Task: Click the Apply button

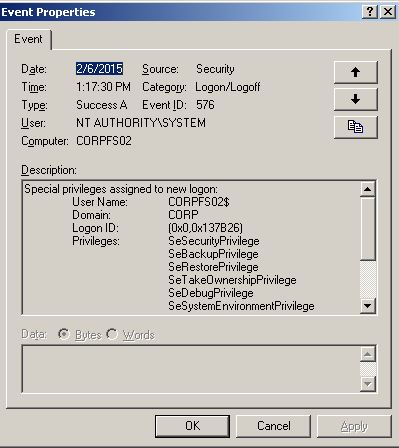Action: (354, 426)
